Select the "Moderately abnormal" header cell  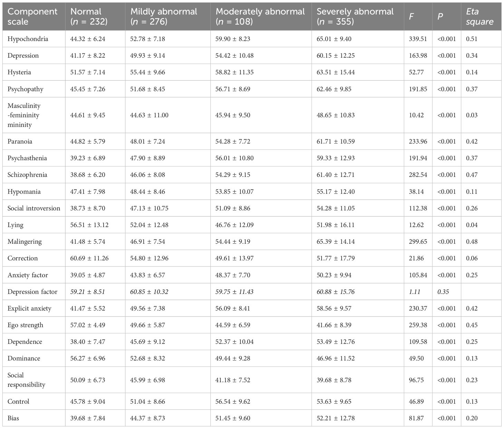(260, 16)
